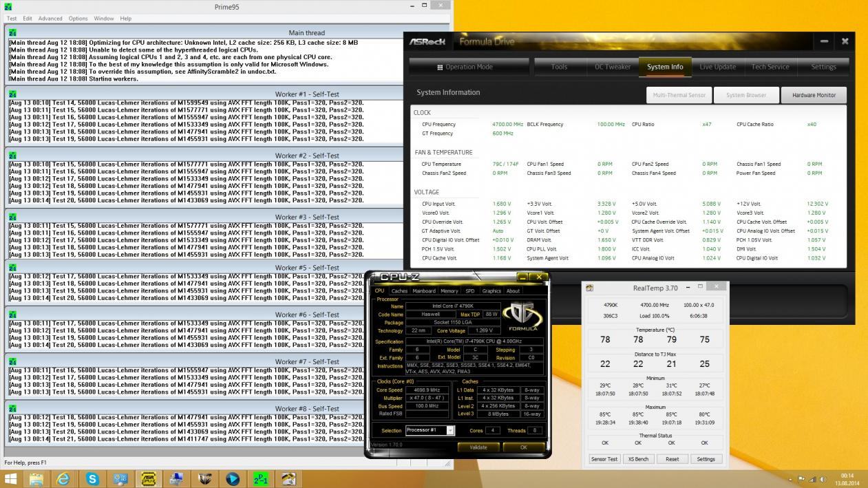
Task: Switch to RealTemp via its taskbar icon
Action: point(289,478)
